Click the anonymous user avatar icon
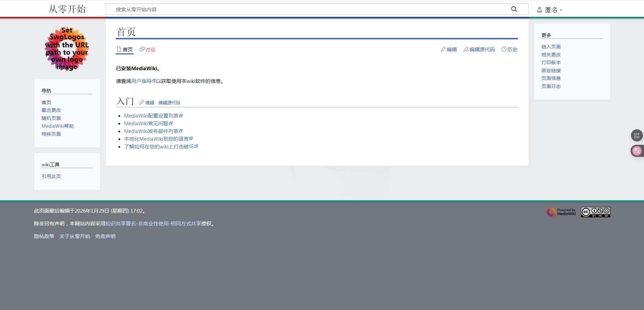 539,9
